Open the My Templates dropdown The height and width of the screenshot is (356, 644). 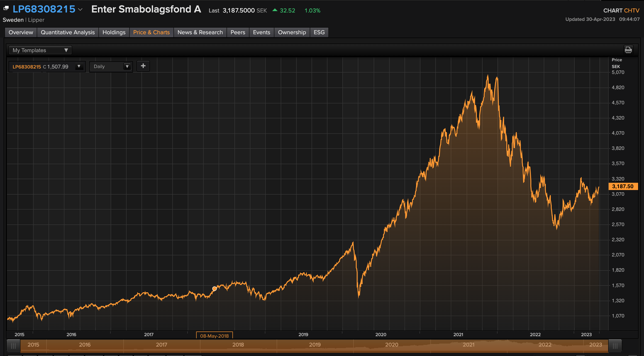click(x=40, y=50)
